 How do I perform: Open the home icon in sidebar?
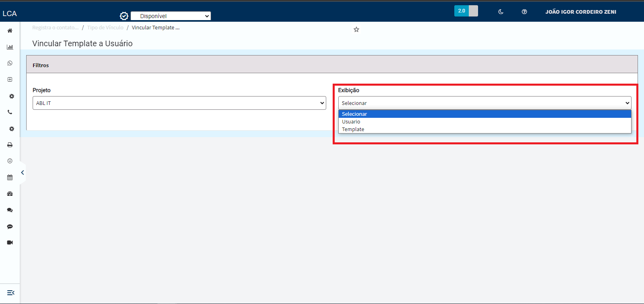coord(10,31)
